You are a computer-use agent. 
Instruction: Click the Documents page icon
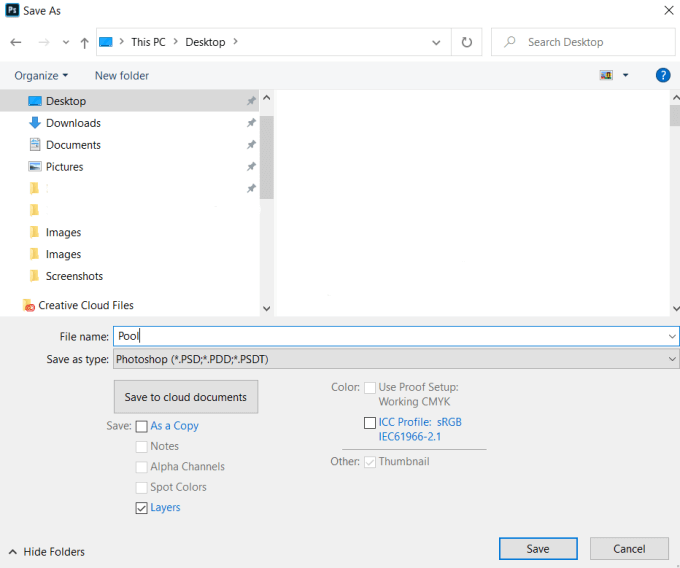[x=35, y=144]
